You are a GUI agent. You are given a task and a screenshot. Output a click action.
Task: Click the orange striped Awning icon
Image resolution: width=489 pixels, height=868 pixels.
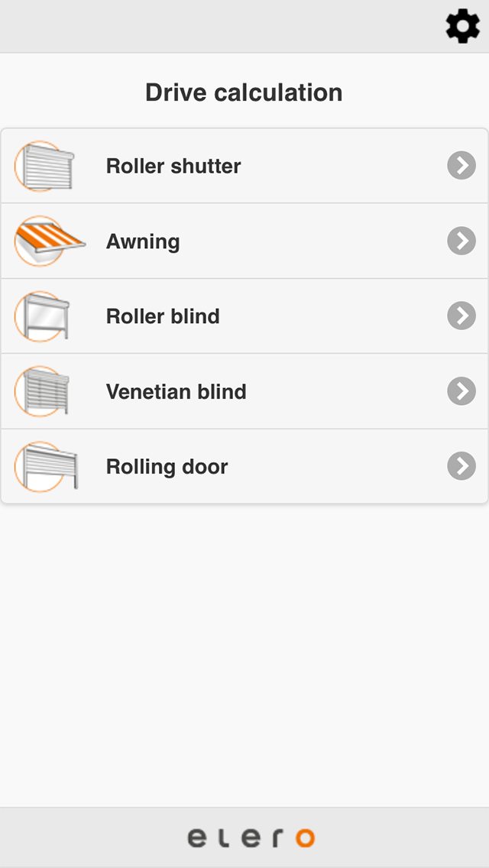50,241
